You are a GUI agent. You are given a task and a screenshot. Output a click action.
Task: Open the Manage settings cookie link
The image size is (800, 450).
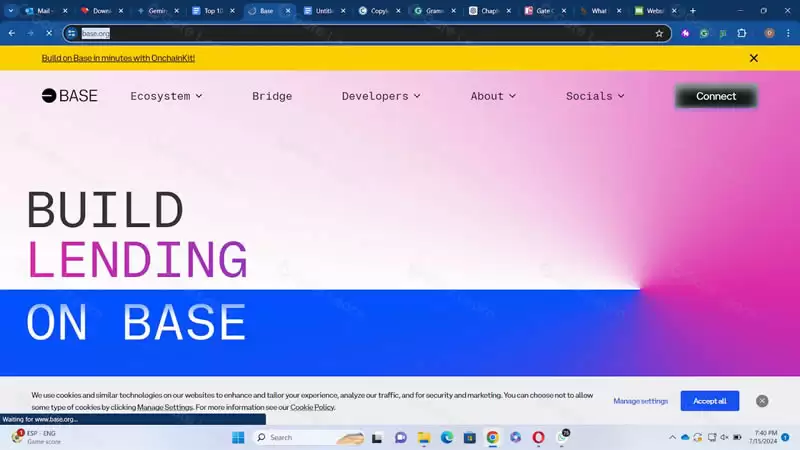coord(640,401)
